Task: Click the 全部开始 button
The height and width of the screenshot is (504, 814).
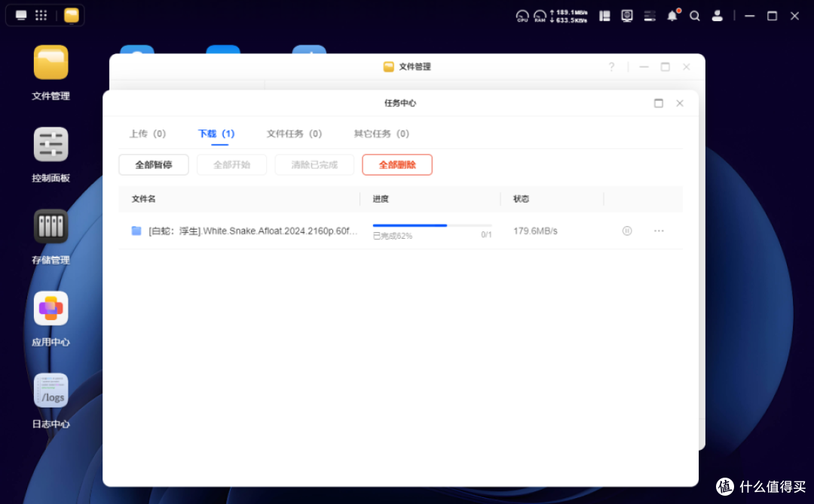Action: tap(231, 164)
